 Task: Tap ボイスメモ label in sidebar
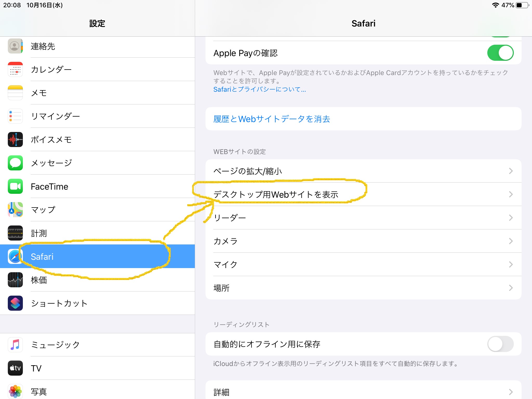point(51,139)
